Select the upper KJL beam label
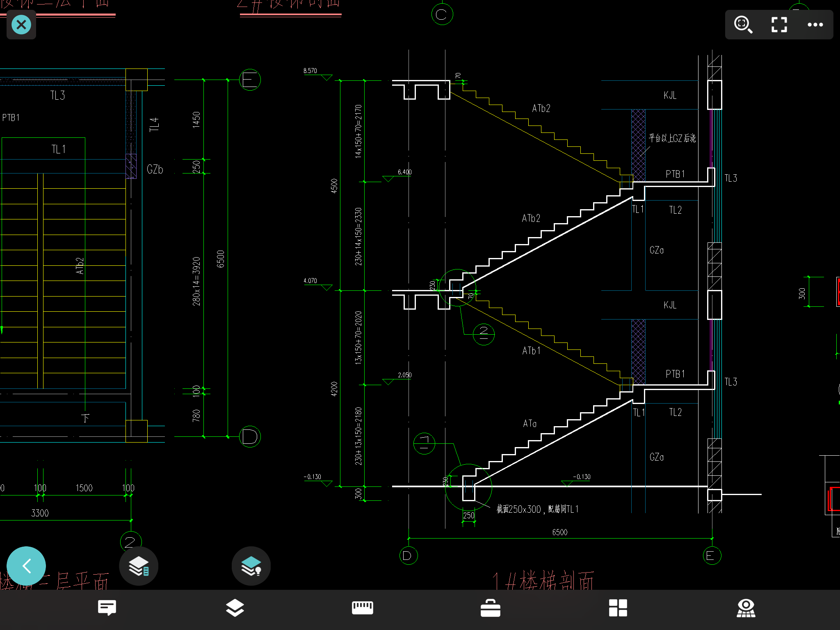Viewport: 840px width, 630px height. pos(670,96)
